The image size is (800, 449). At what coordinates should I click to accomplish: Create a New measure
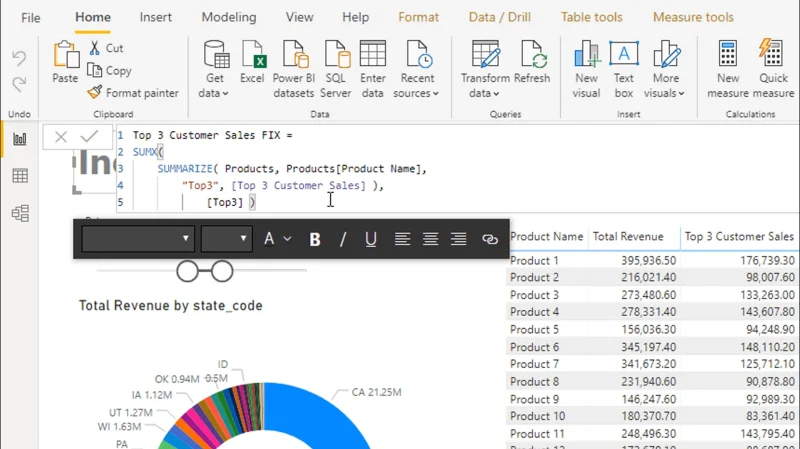[728, 69]
